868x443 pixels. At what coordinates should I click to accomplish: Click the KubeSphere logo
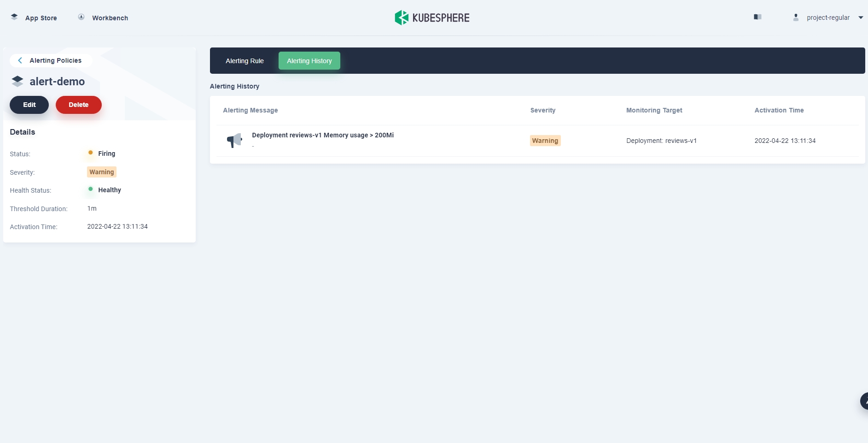(x=432, y=18)
